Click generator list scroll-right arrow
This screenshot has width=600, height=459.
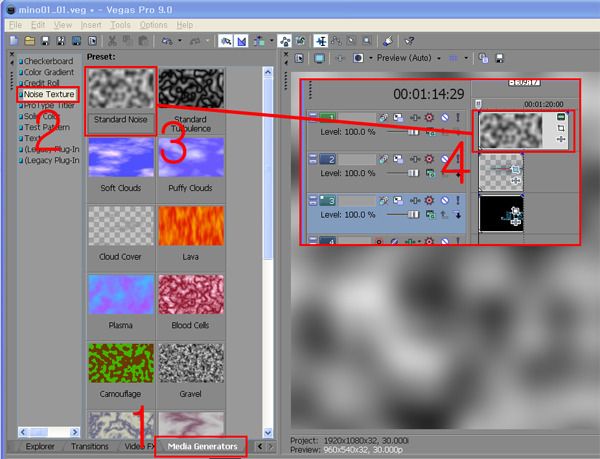pos(75,432)
